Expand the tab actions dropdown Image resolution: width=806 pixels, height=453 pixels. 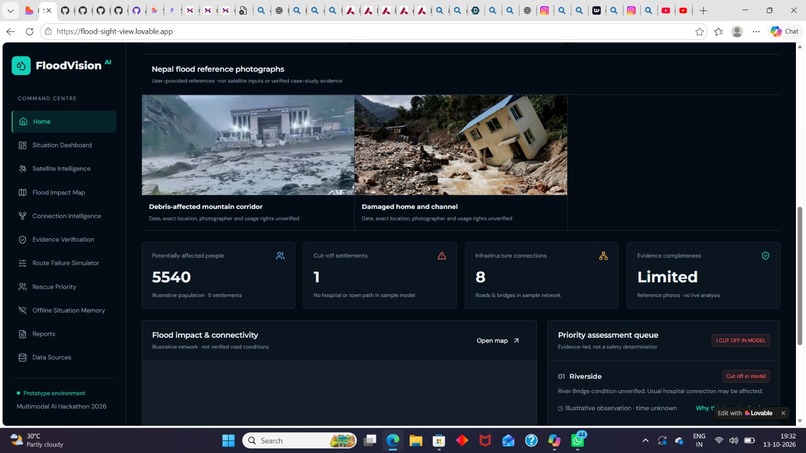[10, 10]
